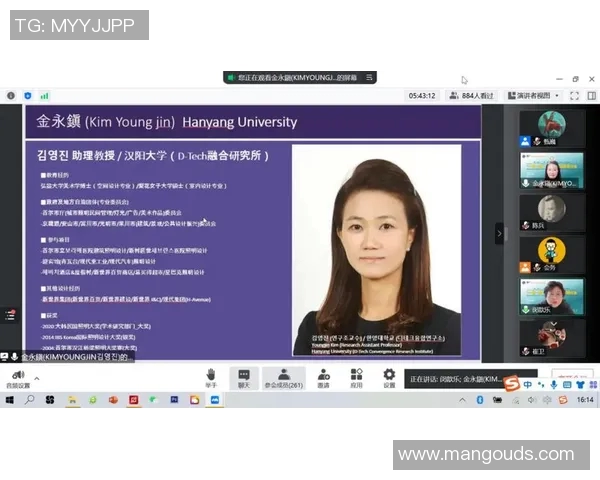Select the 倪歆乐 participant video
The width and height of the screenshot is (600, 480).
[552, 297]
